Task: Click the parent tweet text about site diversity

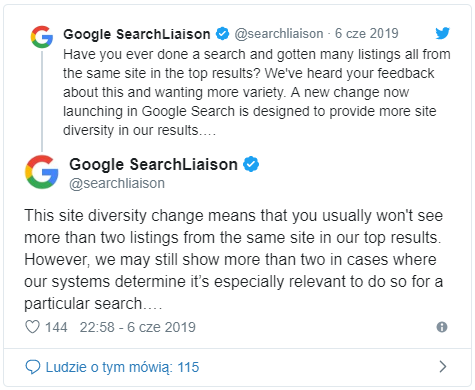Action: (x=257, y=92)
